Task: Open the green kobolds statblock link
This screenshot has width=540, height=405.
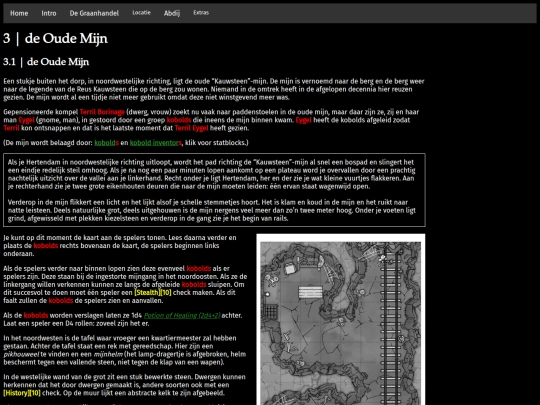Action: point(106,143)
